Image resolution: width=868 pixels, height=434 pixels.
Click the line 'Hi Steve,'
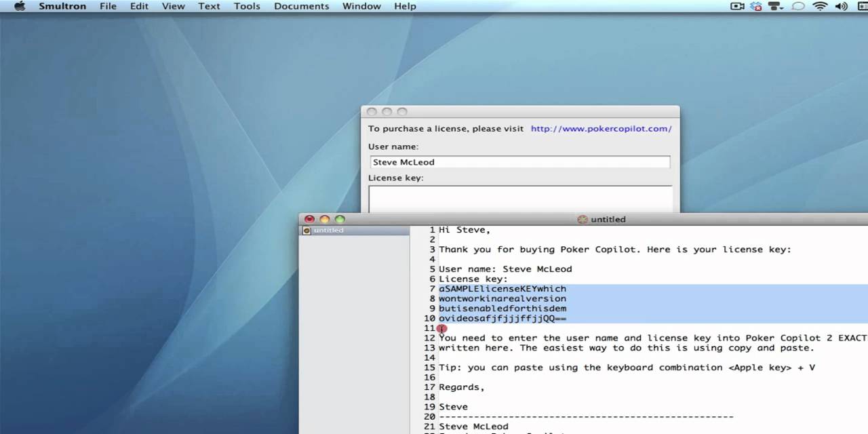465,230
